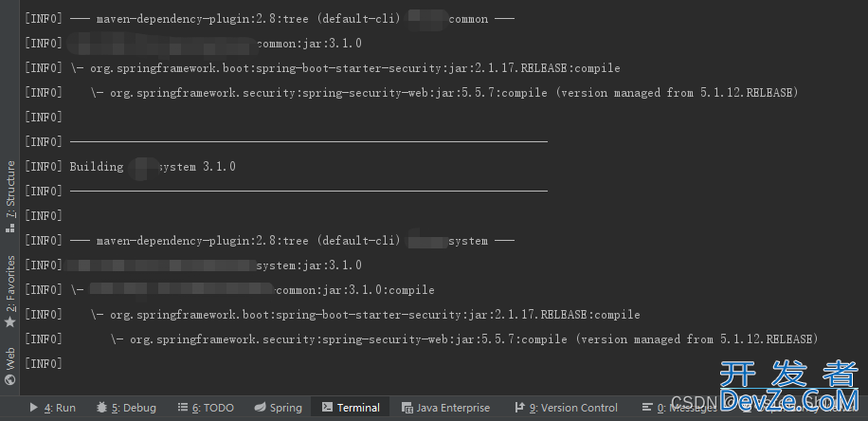Screen dimensions: 868x421
Task: Expand the Web side panel
Action: [10, 358]
